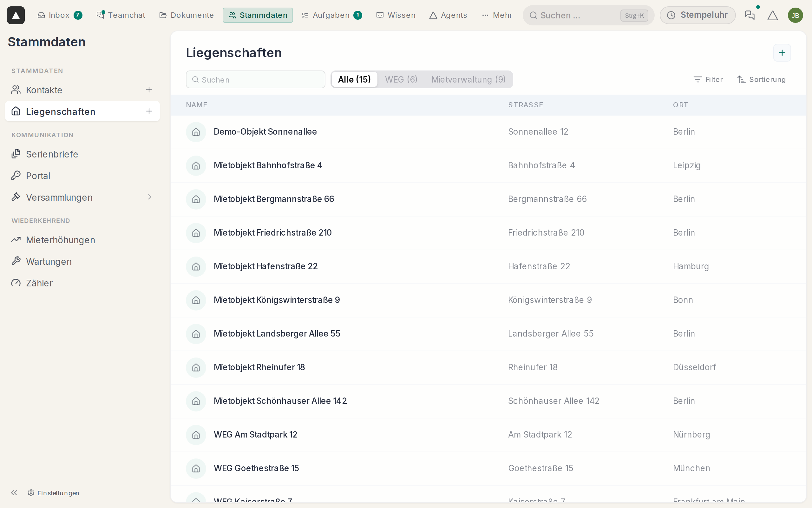Open the Agents section

448,15
